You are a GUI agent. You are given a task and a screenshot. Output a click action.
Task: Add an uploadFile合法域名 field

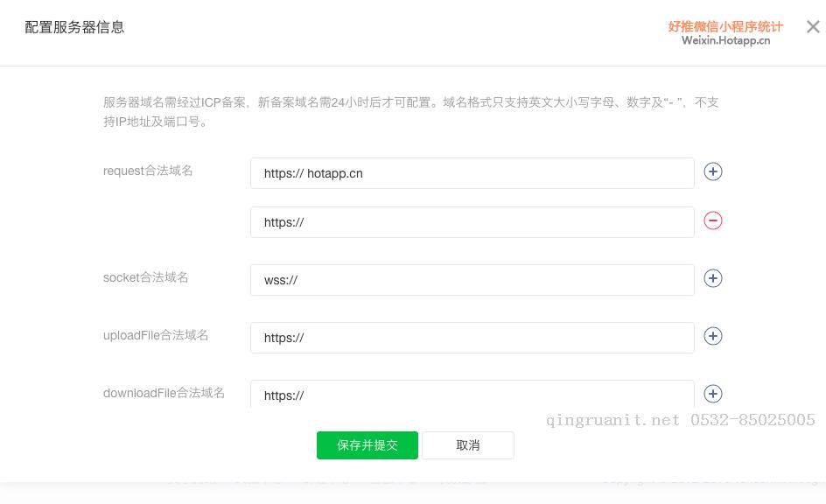pyautogui.click(x=713, y=336)
